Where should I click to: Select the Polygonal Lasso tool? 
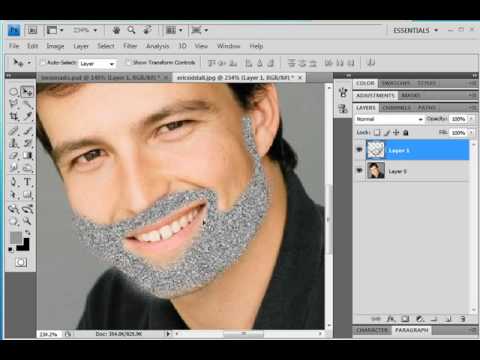coord(14,104)
